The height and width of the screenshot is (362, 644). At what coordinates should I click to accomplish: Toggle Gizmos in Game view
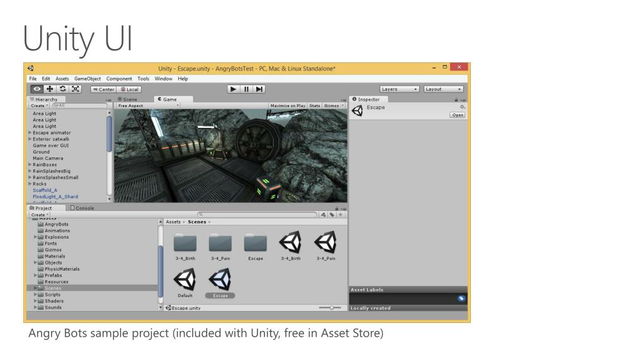click(332, 106)
